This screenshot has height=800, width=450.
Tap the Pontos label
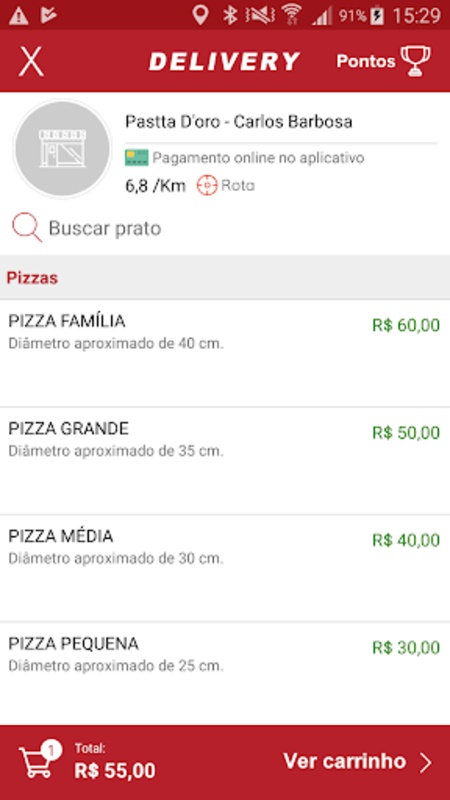point(365,61)
